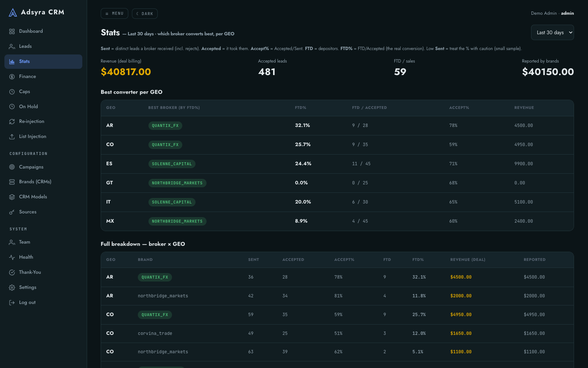The height and width of the screenshot is (368, 588).
Task: Click the Settings gear icon
Action: tap(12, 287)
